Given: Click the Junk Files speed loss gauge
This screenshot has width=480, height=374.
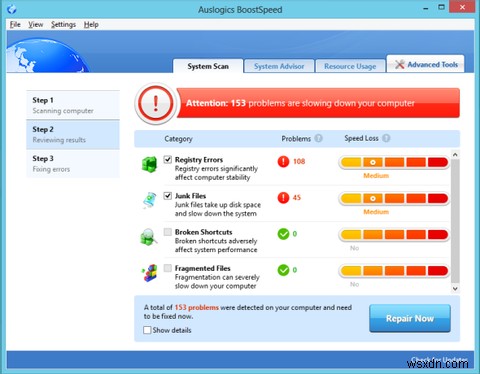Looking at the screenshot, I should pos(394,198).
